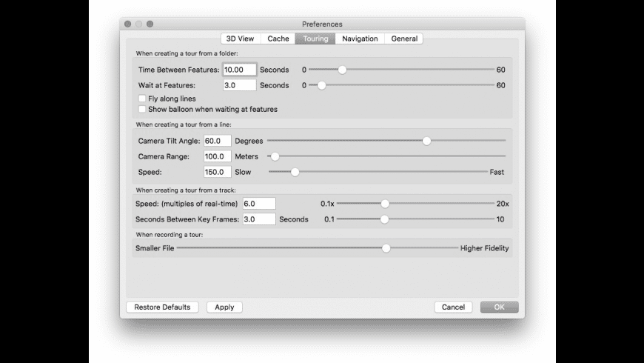644x363 pixels.
Task: Click the Time Between Features input field
Action: (x=240, y=70)
